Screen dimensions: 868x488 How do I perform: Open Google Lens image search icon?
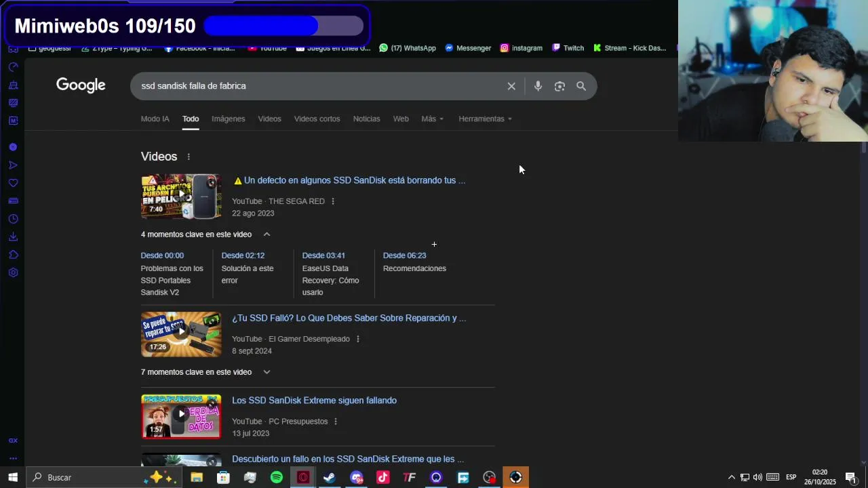tap(559, 86)
